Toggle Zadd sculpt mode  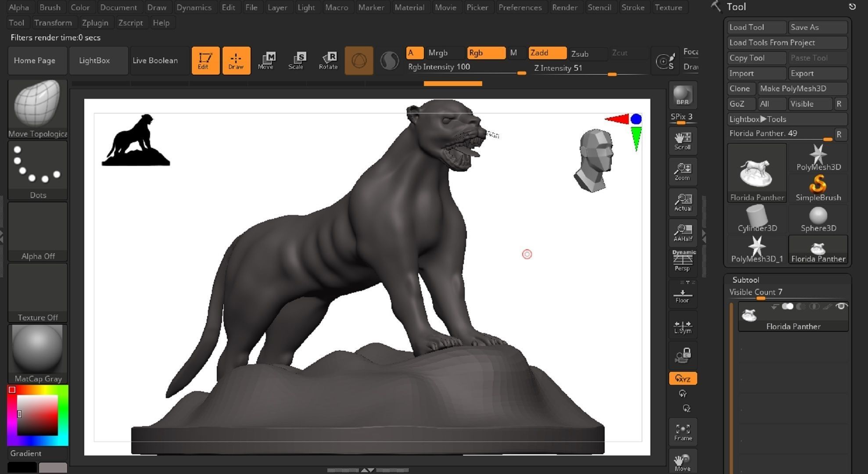[x=547, y=53]
